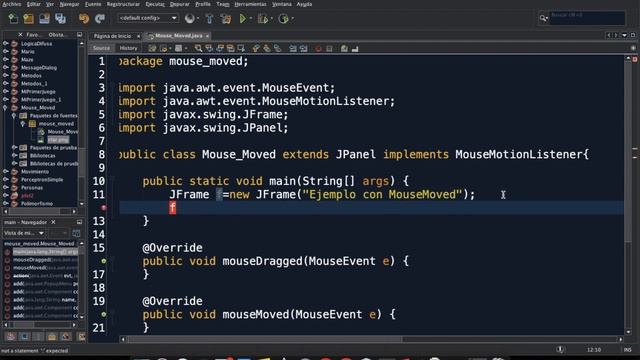Close the Página de Inicio tab
The image size is (640, 360).
click(138, 36)
